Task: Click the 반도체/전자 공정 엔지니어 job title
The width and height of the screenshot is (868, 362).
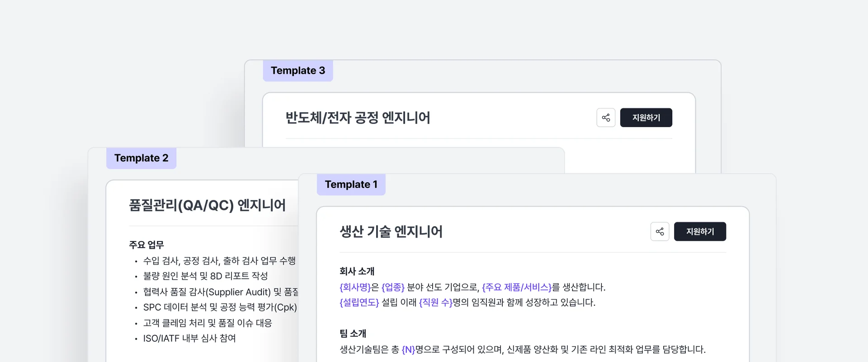Action: (358, 118)
